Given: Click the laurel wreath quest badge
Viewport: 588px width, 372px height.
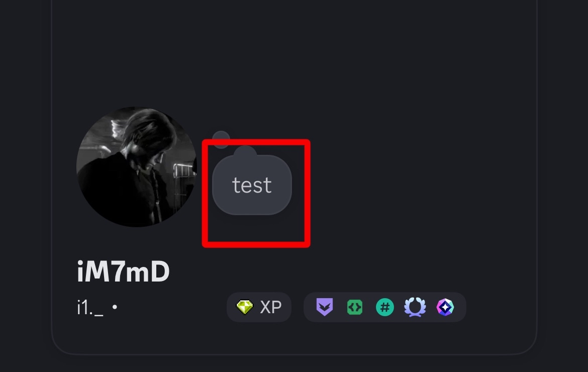Looking at the screenshot, I should (415, 307).
